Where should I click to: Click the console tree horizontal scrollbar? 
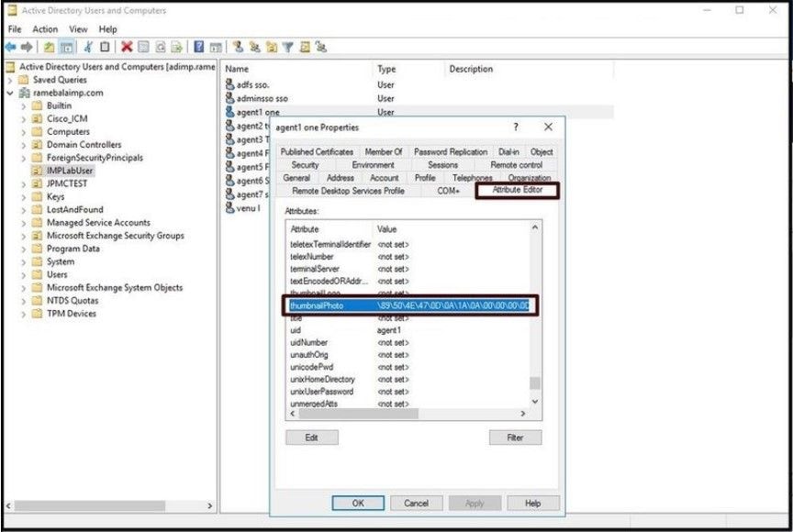coord(90,505)
